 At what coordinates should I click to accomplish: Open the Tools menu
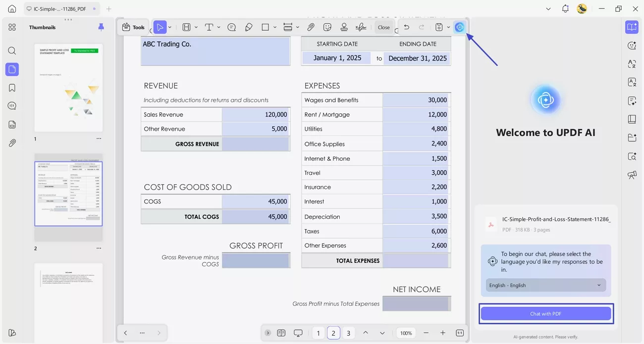pyautogui.click(x=133, y=27)
